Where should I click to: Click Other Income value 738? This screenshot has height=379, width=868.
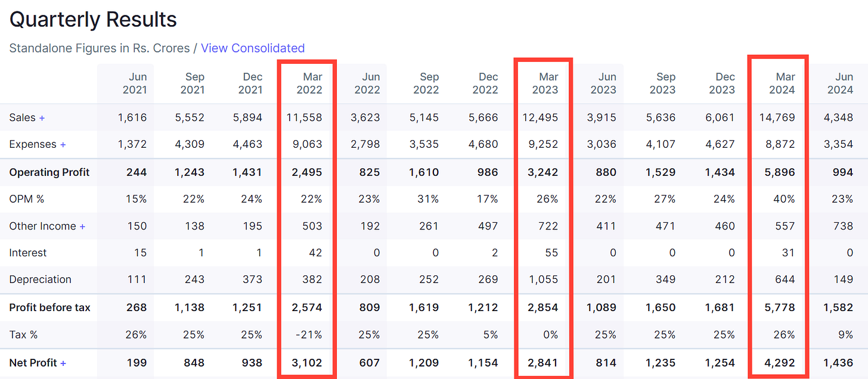(844, 226)
